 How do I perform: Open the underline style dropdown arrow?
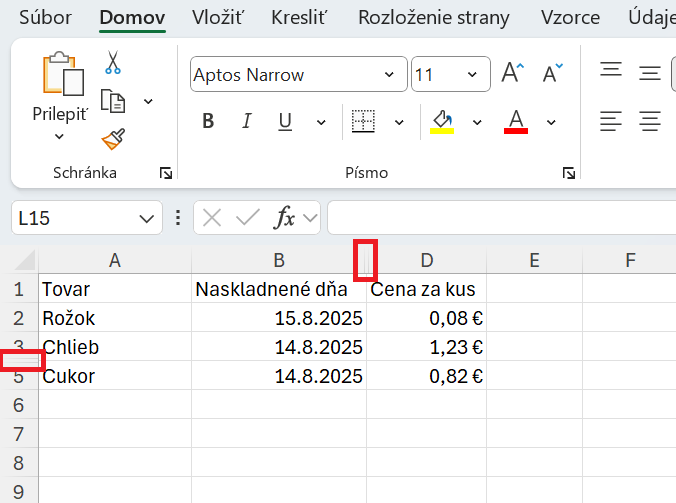tap(321, 122)
